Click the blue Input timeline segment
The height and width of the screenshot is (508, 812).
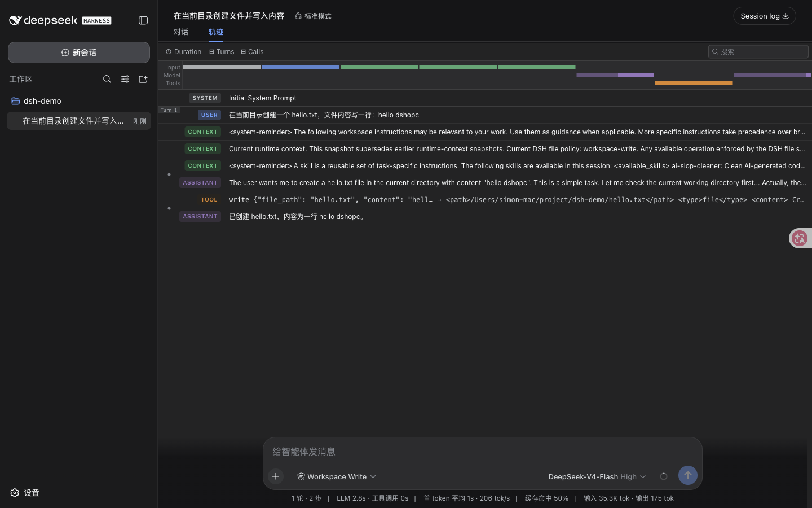click(x=301, y=67)
